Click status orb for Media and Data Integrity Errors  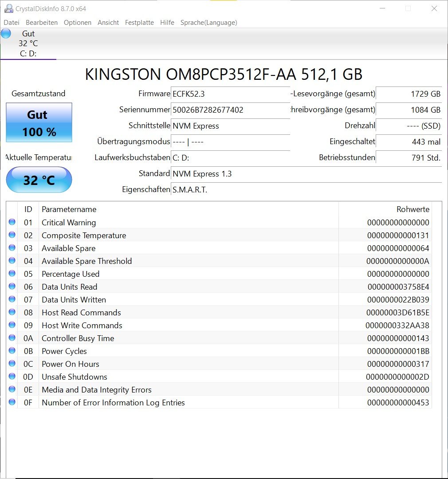click(12, 389)
